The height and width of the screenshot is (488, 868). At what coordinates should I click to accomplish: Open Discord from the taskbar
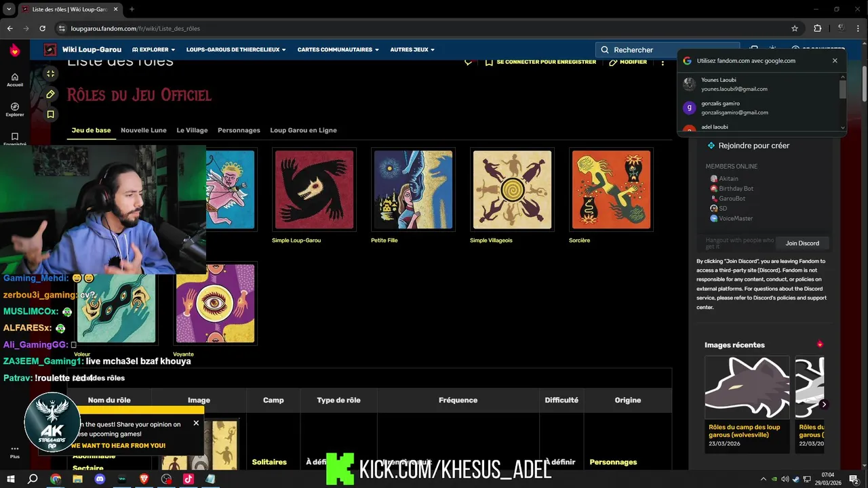tap(100, 479)
